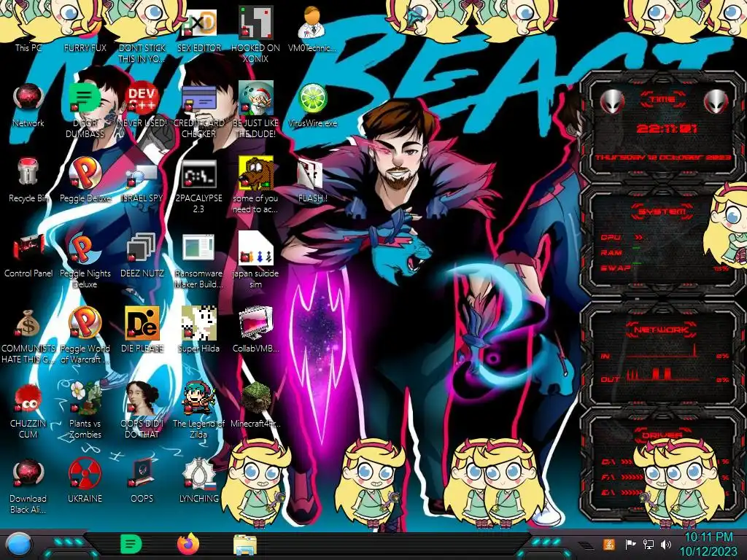The height and width of the screenshot is (560, 747).
Task: Select the 2PACALYPSE 2.3 console icon
Action: [x=198, y=184]
